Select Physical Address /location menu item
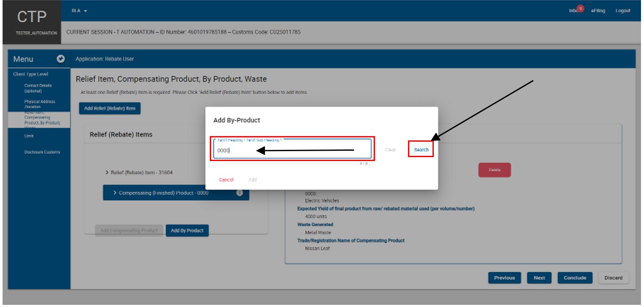 coord(39,104)
